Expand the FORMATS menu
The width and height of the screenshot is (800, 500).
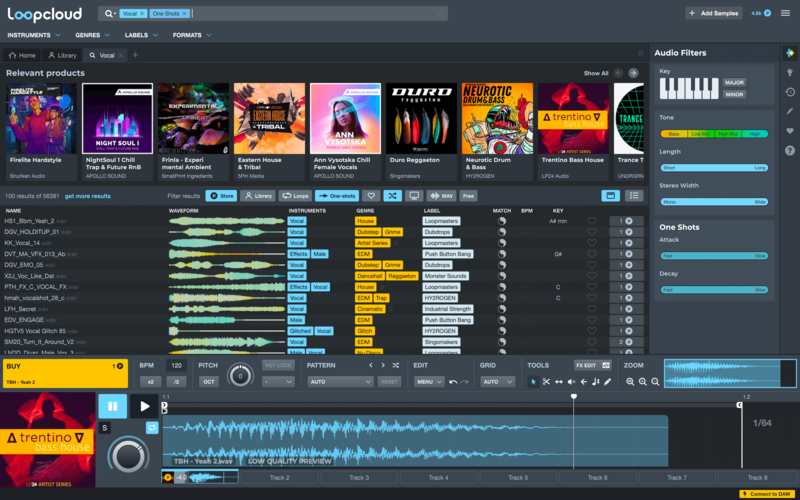pos(192,35)
